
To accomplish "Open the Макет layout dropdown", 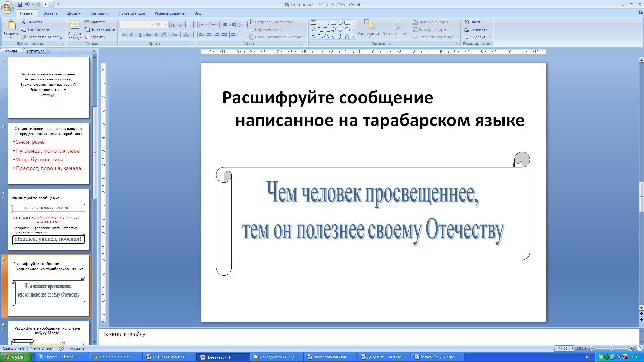I will point(95,22).
